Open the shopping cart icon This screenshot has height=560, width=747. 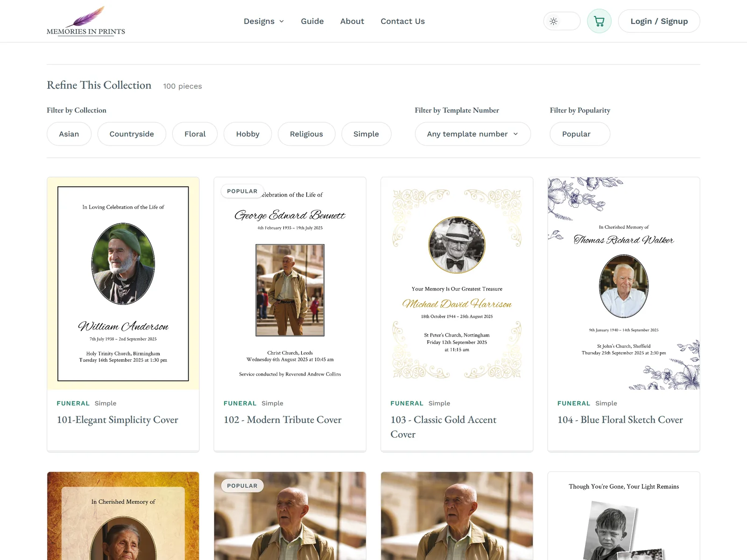coord(599,21)
